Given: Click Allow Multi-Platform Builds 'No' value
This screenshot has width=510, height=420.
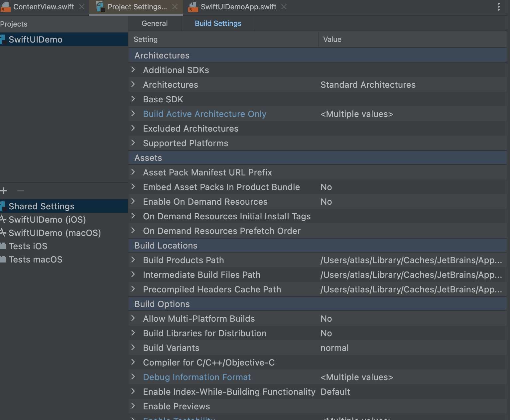Looking at the screenshot, I should click(326, 319).
